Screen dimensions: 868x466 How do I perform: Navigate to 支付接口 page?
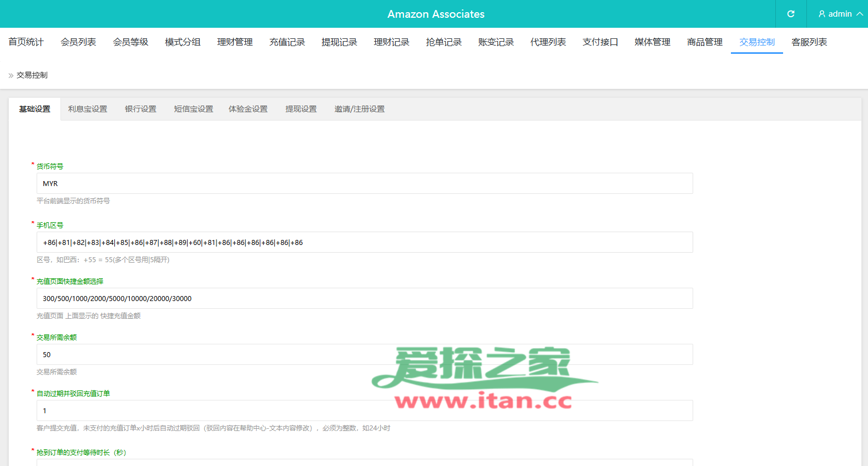coord(600,42)
